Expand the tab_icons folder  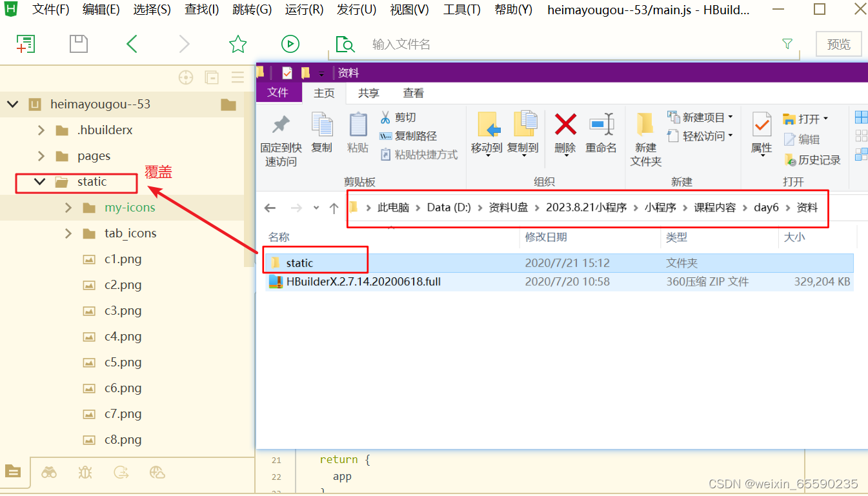pos(68,233)
